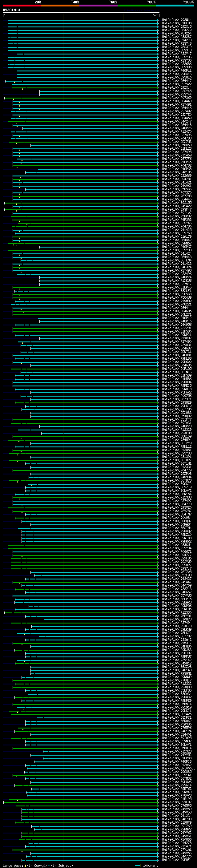Open hit UniRef100_A4QPL1
This screenshot has width=197, height=868.
pos(176,71)
